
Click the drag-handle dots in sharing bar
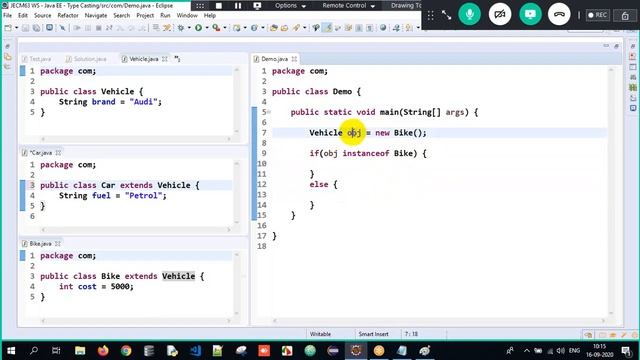[200, 6]
